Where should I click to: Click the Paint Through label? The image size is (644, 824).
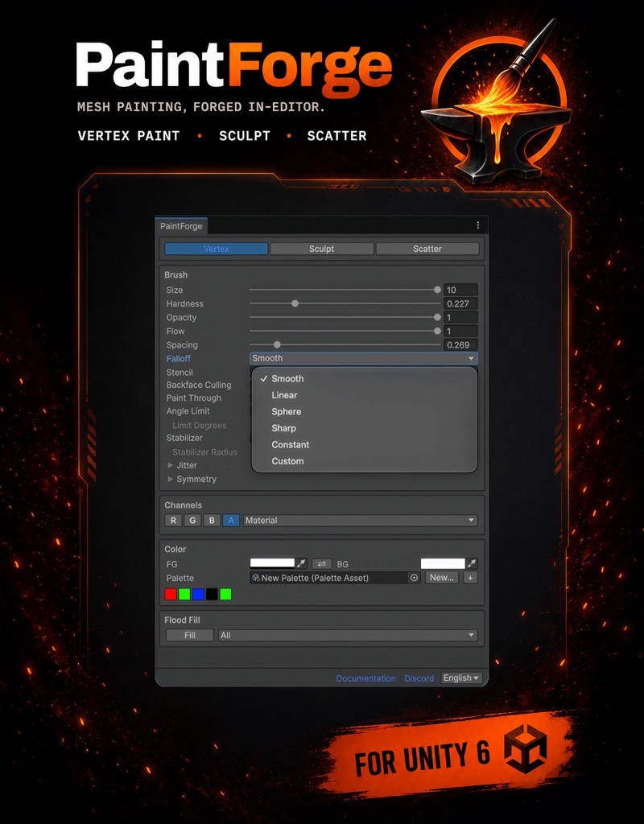(193, 398)
